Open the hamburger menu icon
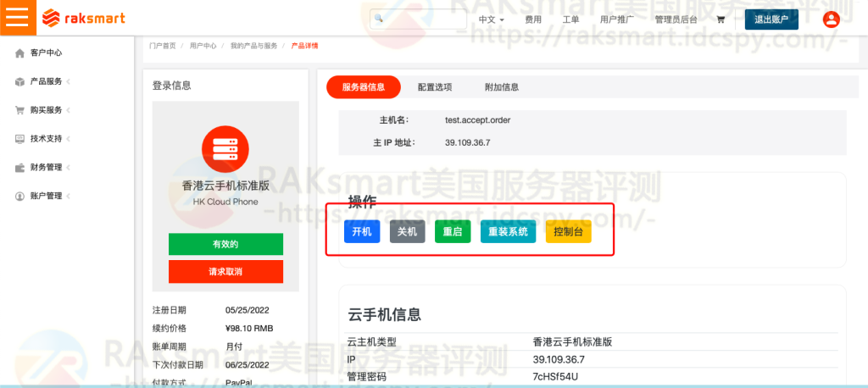 (17, 17)
